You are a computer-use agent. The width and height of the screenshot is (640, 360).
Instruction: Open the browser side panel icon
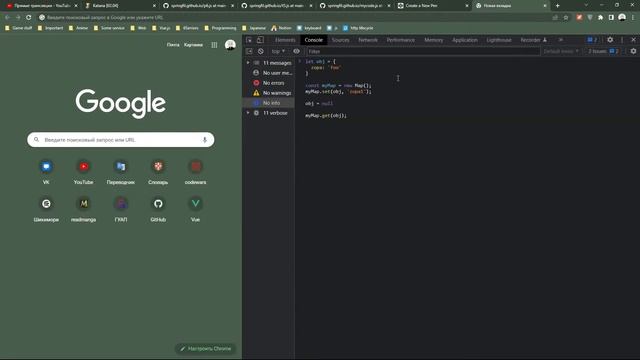pos(611,18)
